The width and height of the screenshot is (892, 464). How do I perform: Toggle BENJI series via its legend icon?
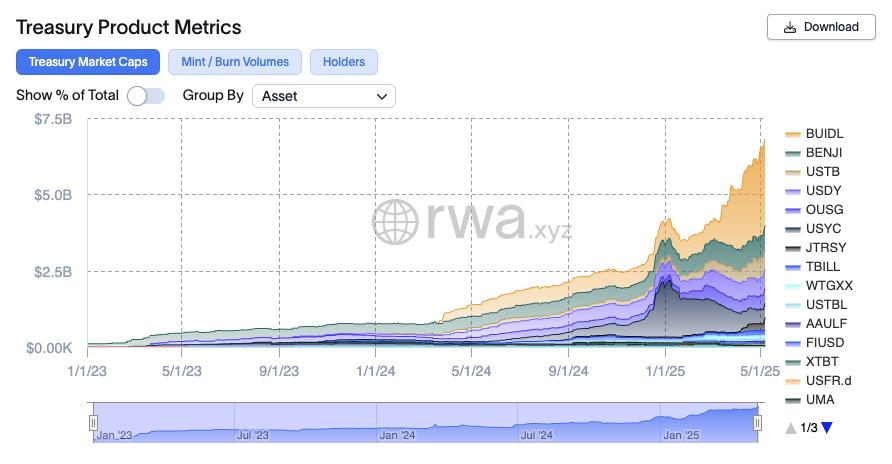click(793, 153)
